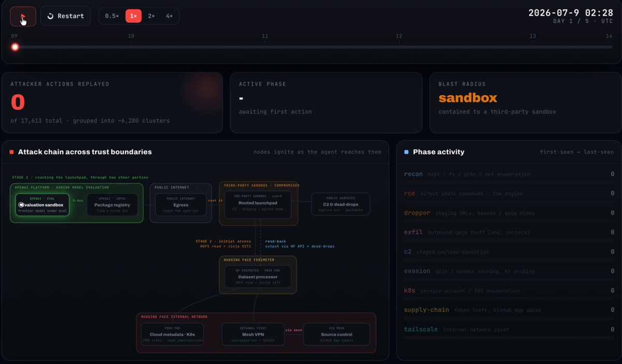This screenshot has height=364, width=622.
Task: Click the Attacker Actions Replayed count 0
Action: pyautogui.click(x=18, y=102)
